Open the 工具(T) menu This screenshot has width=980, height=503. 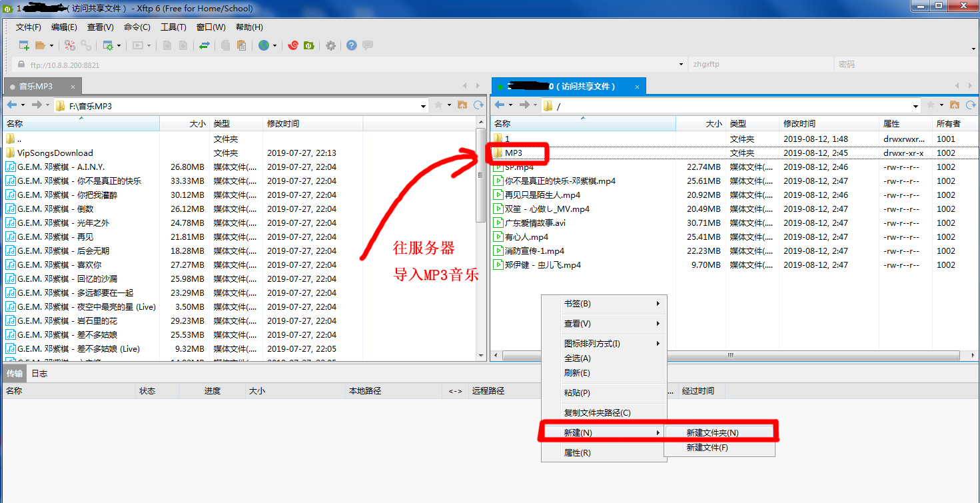pos(173,27)
